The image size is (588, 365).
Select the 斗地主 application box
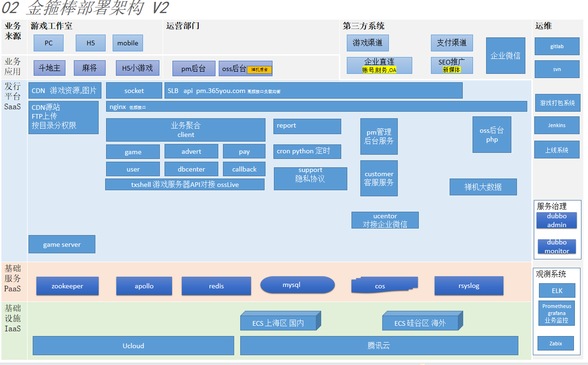click(50, 68)
